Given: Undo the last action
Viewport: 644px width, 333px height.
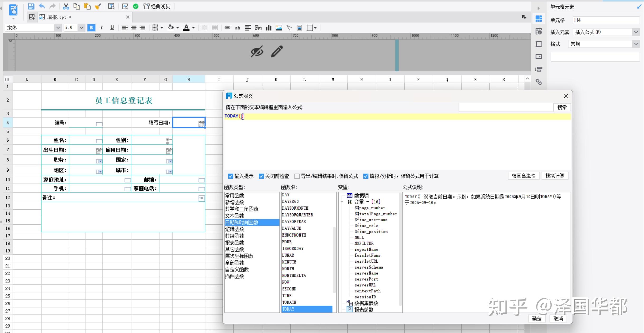Looking at the screenshot, I should click(x=42, y=6).
